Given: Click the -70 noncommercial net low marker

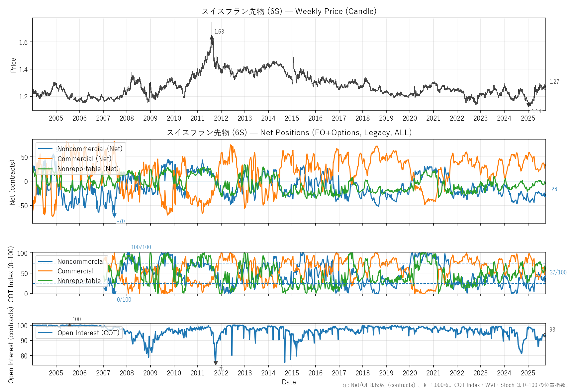Looking at the screenshot, I should coord(114,215).
